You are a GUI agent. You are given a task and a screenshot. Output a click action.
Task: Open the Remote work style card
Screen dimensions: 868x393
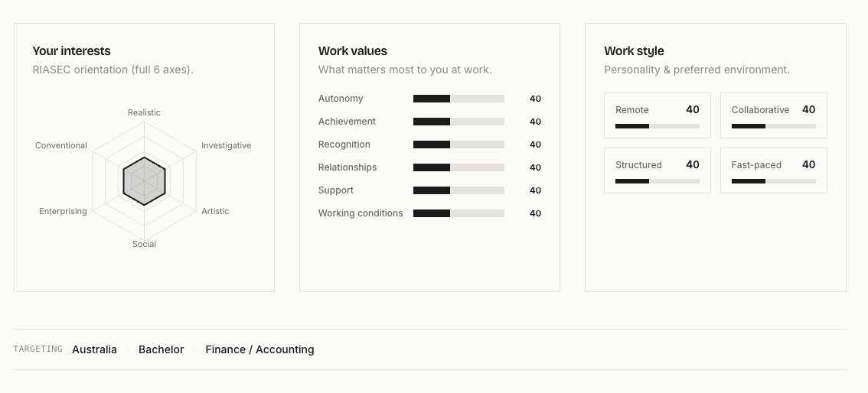[657, 115]
